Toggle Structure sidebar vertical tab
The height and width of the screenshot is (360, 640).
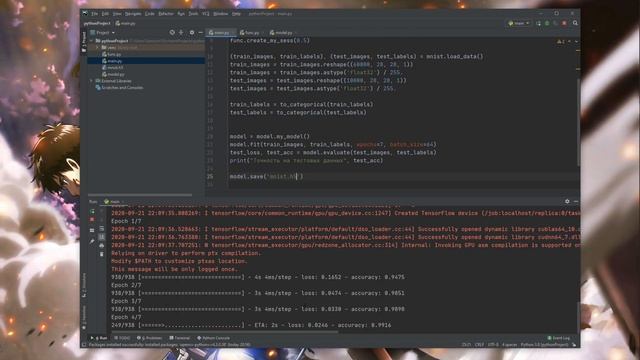coord(84,285)
